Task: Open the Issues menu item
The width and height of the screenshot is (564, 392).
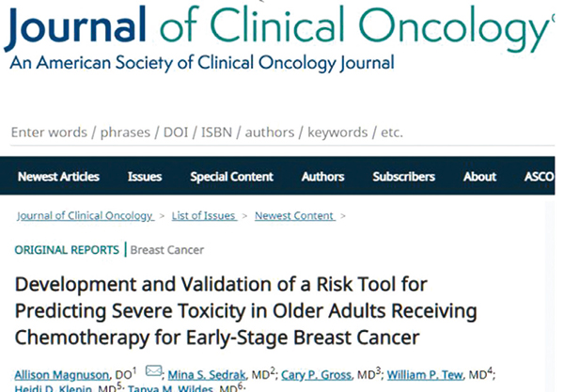Action: [145, 177]
